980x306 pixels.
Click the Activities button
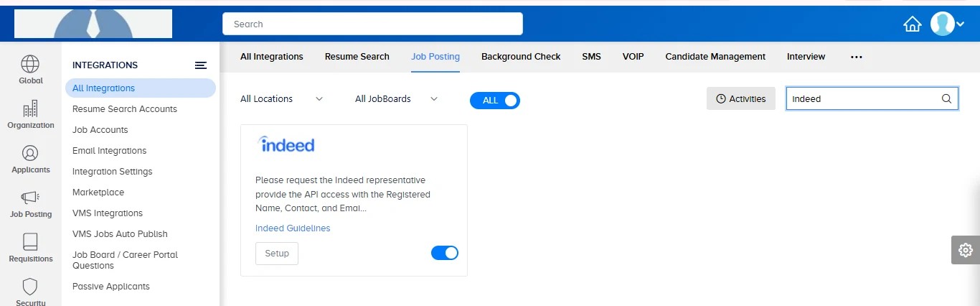[741, 99]
